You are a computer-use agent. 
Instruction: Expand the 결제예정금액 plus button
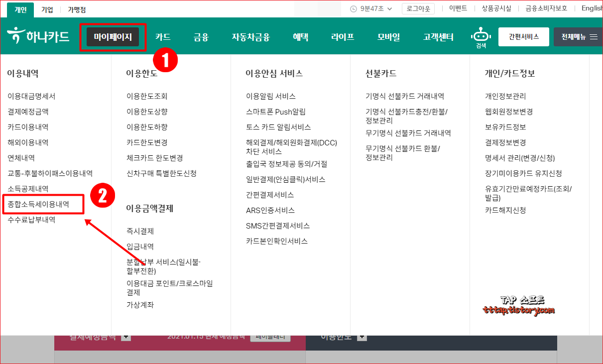(x=126, y=337)
